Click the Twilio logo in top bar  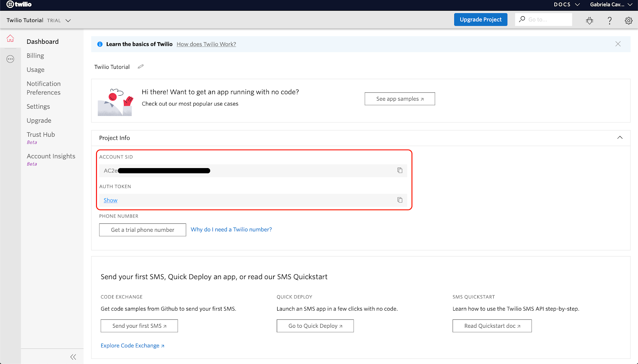click(x=19, y=4)
